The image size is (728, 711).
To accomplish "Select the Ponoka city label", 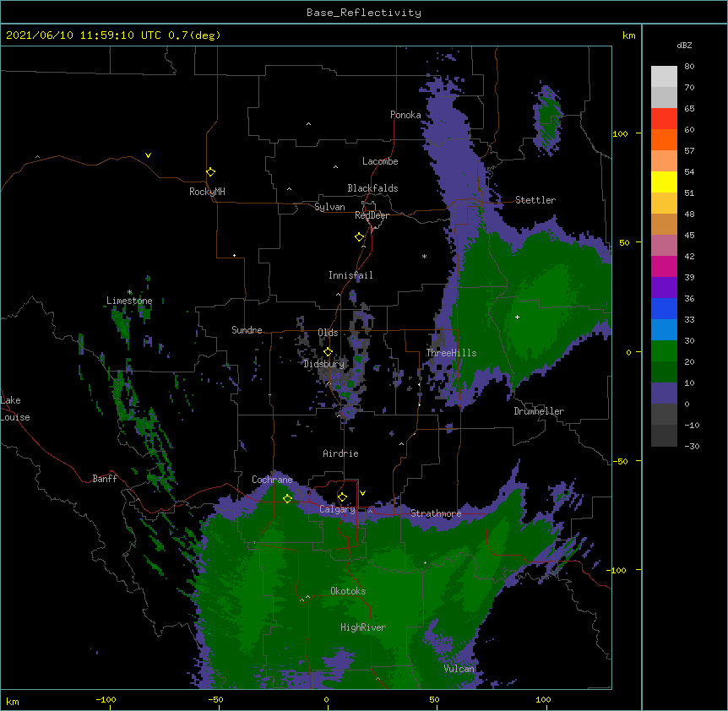I will point(405,115).
